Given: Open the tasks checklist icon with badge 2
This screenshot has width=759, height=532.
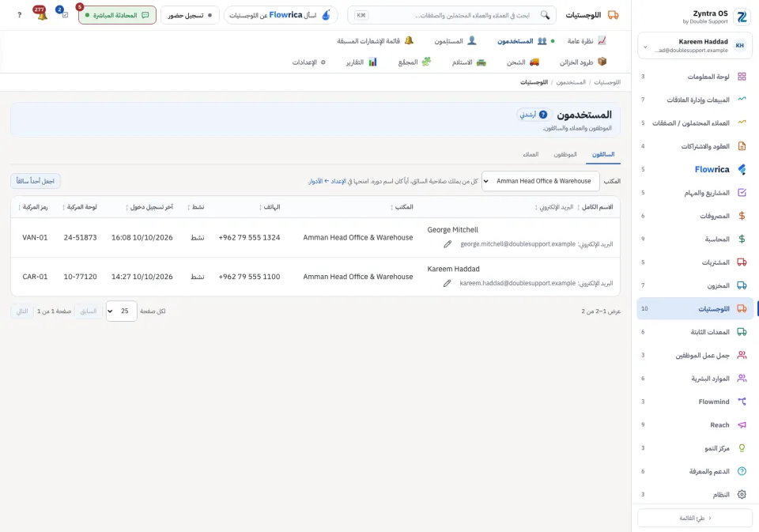Looking at the screenshot, I should click(x=63, y=13).
